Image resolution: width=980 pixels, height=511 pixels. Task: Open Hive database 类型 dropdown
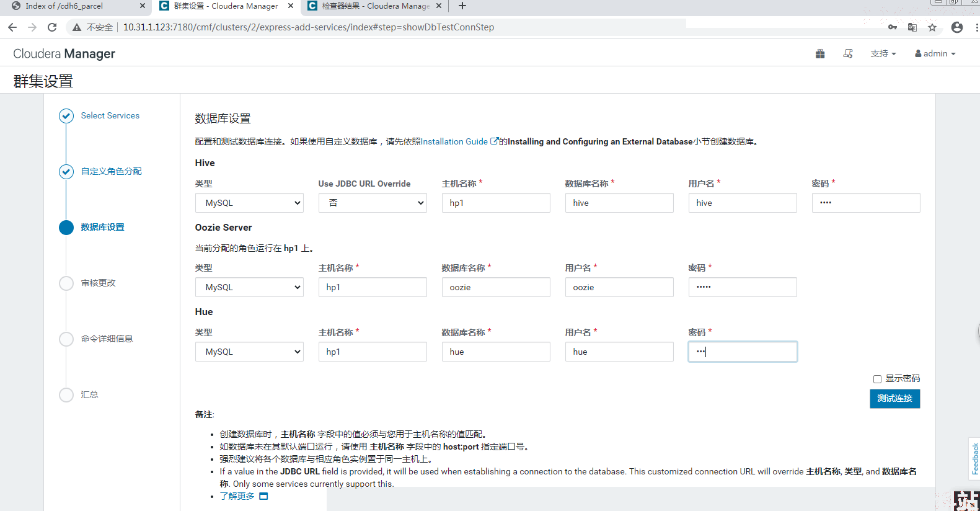pos(249,203)
